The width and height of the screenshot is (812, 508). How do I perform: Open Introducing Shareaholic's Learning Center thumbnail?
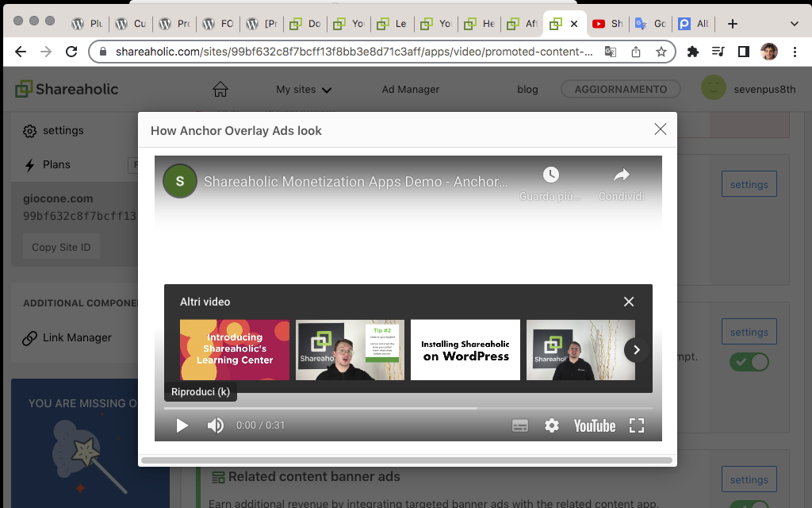[x=235, y=350]
